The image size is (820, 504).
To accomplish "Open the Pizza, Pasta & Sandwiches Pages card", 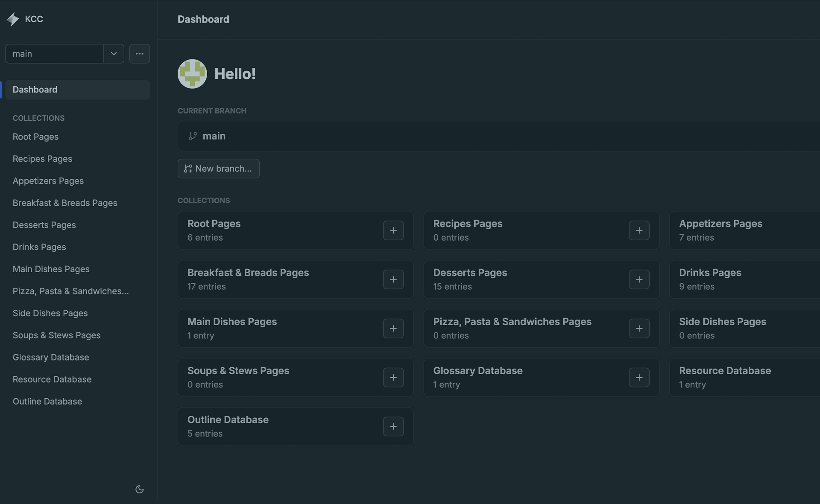I will pos(512,322).
